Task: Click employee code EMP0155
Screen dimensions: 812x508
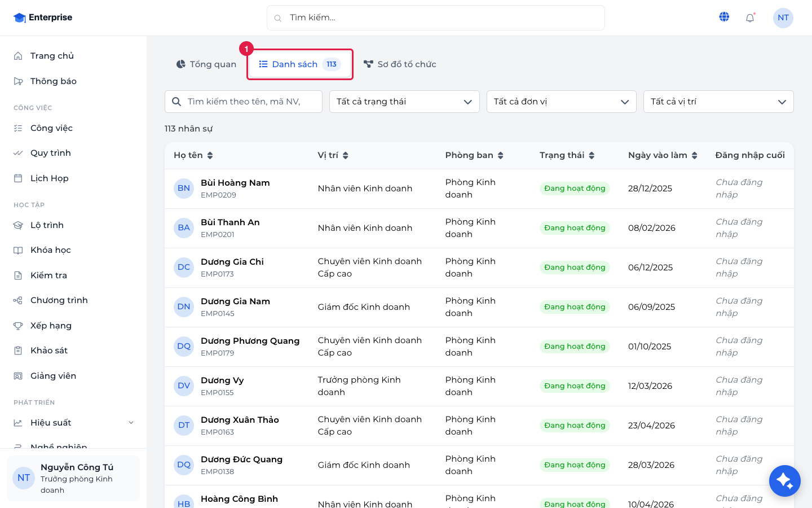Action: pyautogui.click(x=217, y=393)
